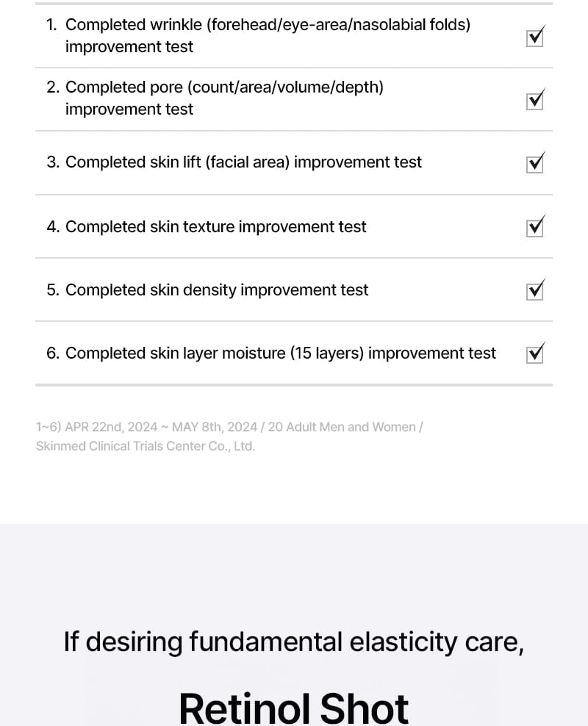
Task: Select 'Completed skin texture improvement test' text
Action: coord(215,227)
